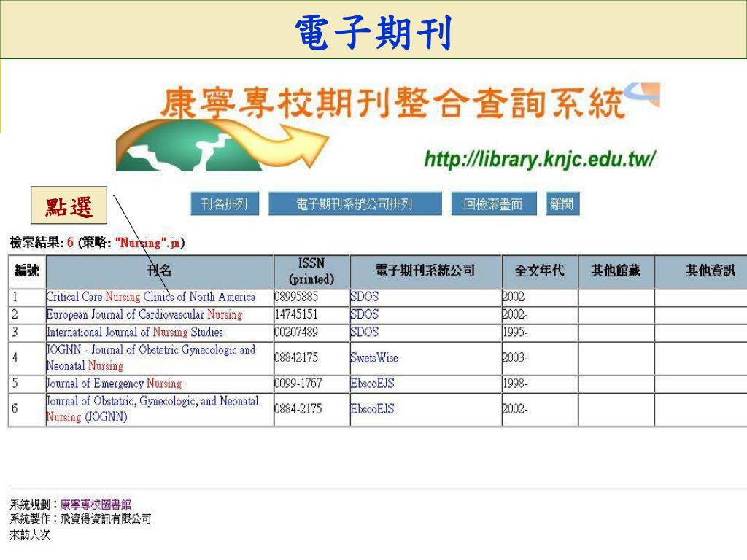The image size is (747, 560).
Task: Click the 康寧專校期刊整合查詢系統 banner title
Action: (x=393, y=103)
